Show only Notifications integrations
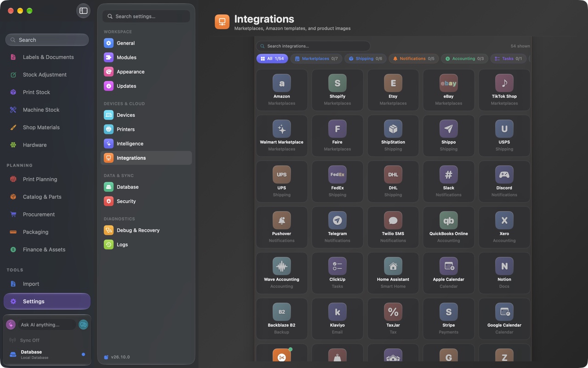Viewport: 588px width, 368px height. click(413, 58)
